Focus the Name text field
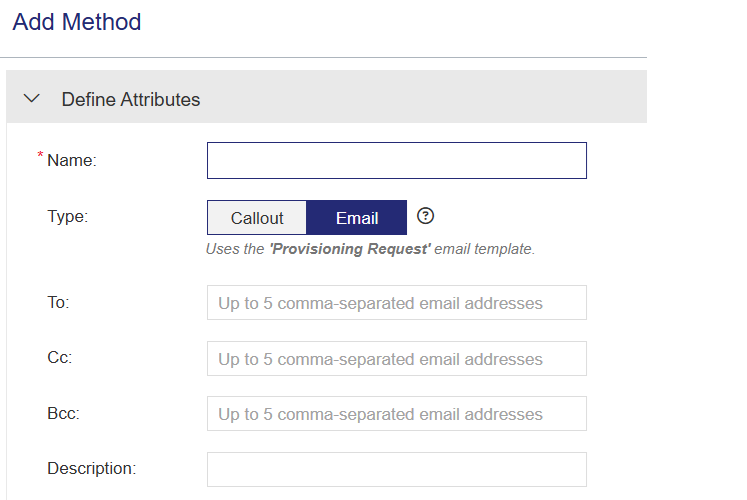The height and width of the screenshot is (500, 747). click(396, 161)
